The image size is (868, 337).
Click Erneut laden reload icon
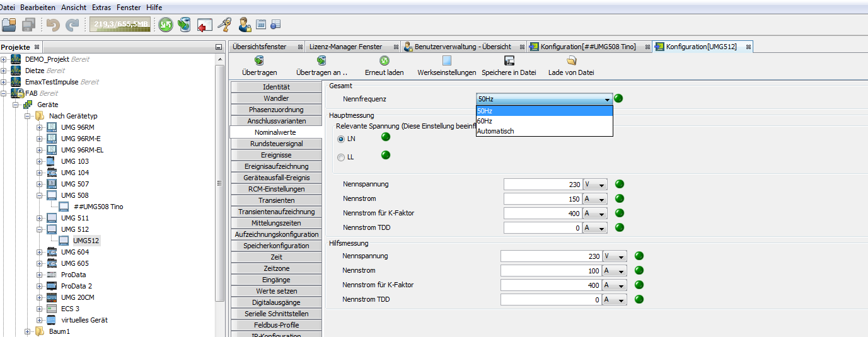pyautogui.click(x=384, y=61)
